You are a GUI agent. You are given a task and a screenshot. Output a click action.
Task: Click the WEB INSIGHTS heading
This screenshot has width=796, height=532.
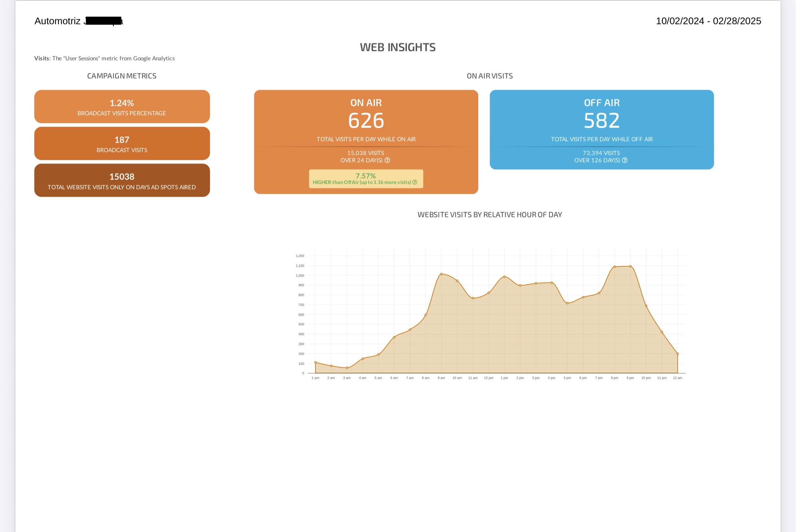pos(398,47)
